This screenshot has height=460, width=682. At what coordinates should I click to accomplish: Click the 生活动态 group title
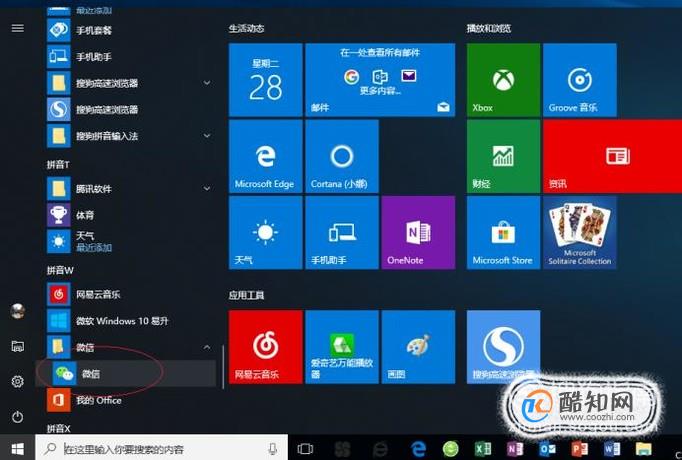pyautogui.click(x=246, y=29)
